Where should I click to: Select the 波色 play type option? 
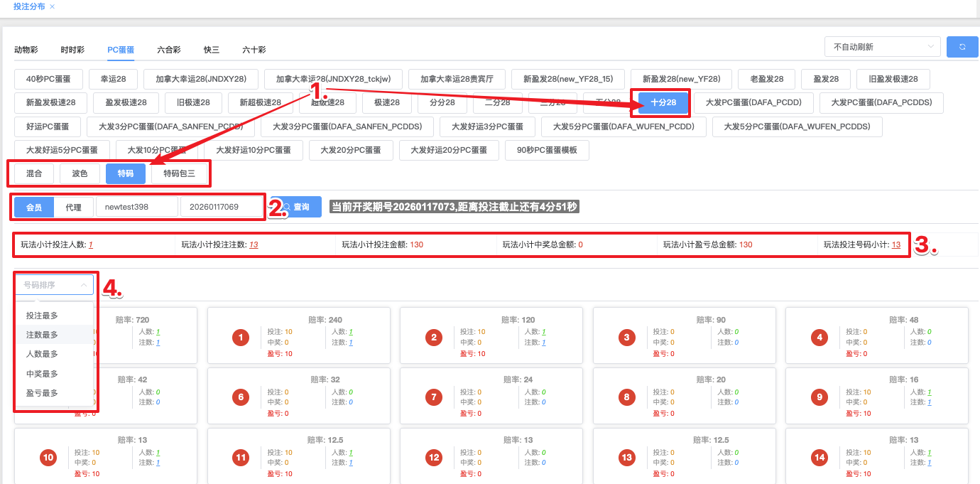pyautogui.click(x=80, y=173)
